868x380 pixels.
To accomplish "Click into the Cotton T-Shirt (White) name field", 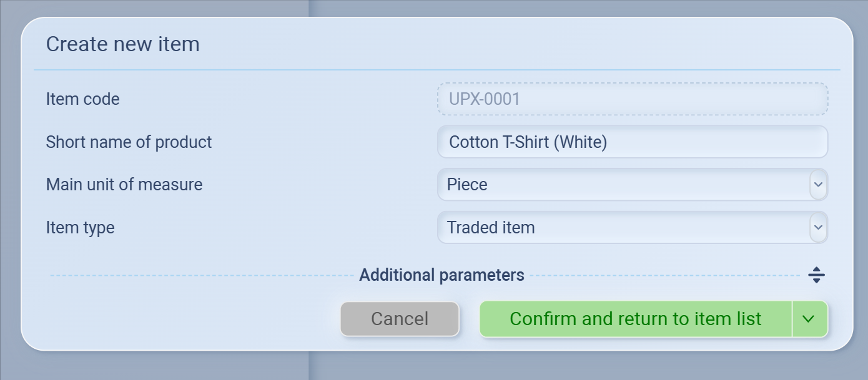I will (x=632, y=142).
